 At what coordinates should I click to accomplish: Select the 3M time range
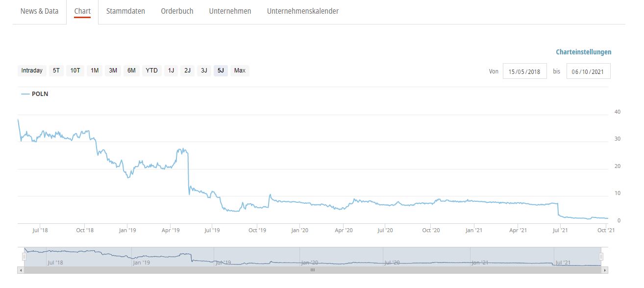(x=112, y=70)
